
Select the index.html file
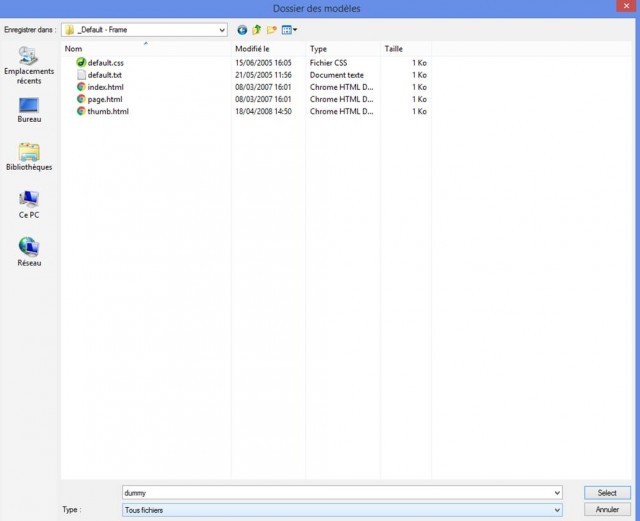pyautogui.click(x=105, y=87)
